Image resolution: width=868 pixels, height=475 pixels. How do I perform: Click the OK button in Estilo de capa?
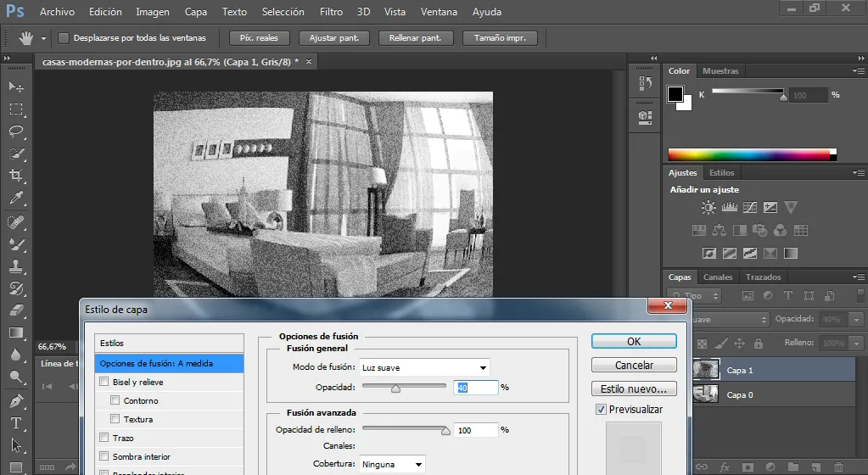pyautogui.click(x=634, y=342)
